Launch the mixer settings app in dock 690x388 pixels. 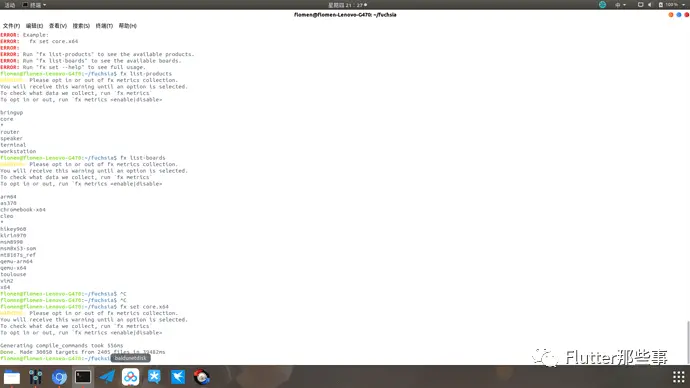36,377
